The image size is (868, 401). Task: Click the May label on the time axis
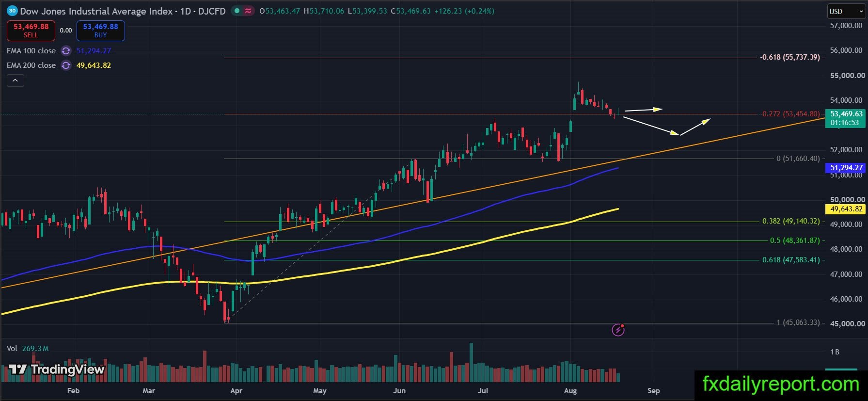coord(320,391)
